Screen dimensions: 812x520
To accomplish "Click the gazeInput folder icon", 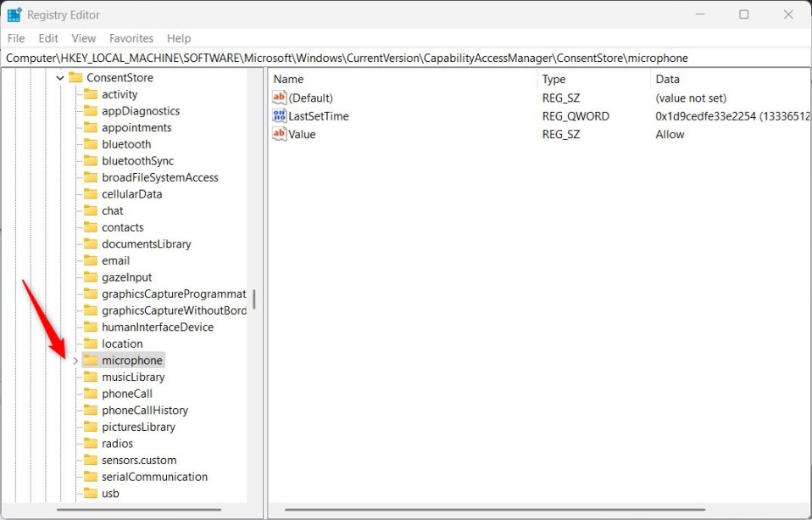I will 91,277.
